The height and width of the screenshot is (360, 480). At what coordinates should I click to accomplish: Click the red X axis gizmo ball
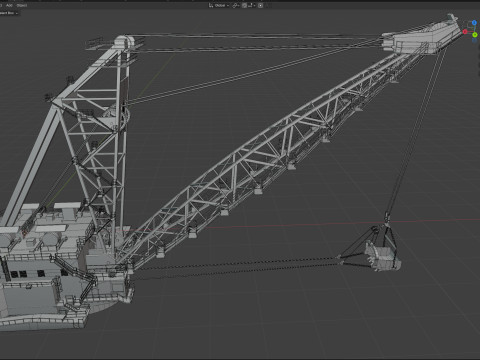[465, 32]
